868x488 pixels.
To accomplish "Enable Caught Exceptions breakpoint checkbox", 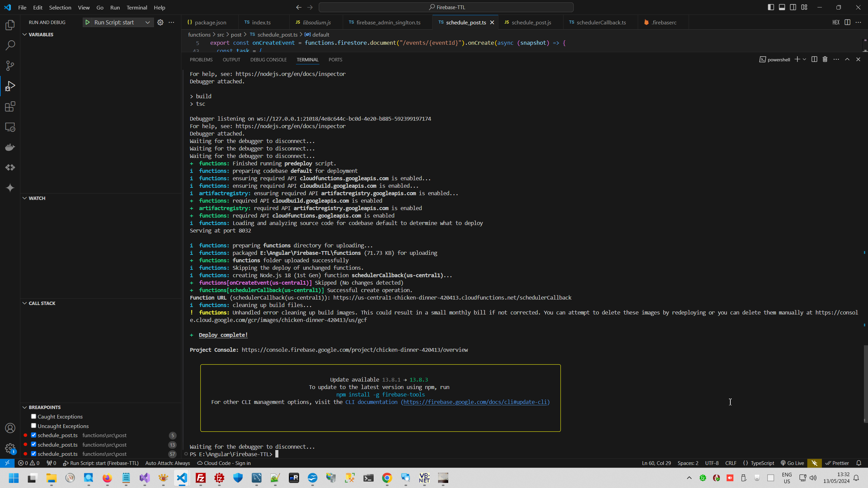I will click(x=34, y=416).
